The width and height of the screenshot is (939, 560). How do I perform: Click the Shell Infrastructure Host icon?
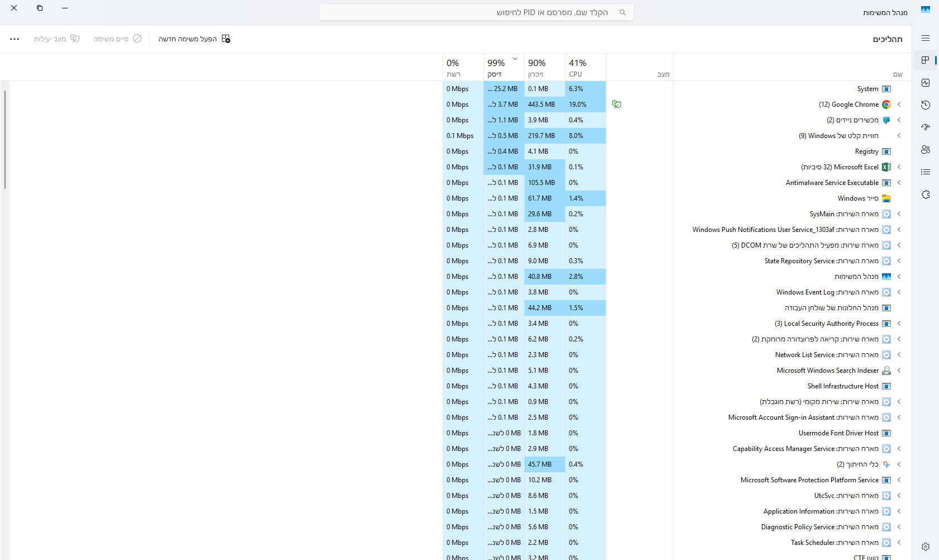click(886, 386)
